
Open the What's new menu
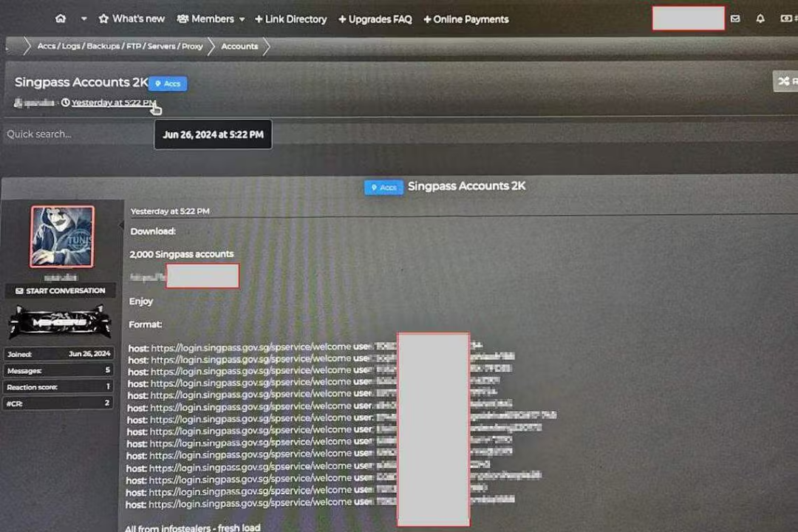pyautogui.click(x=132, y=18)
